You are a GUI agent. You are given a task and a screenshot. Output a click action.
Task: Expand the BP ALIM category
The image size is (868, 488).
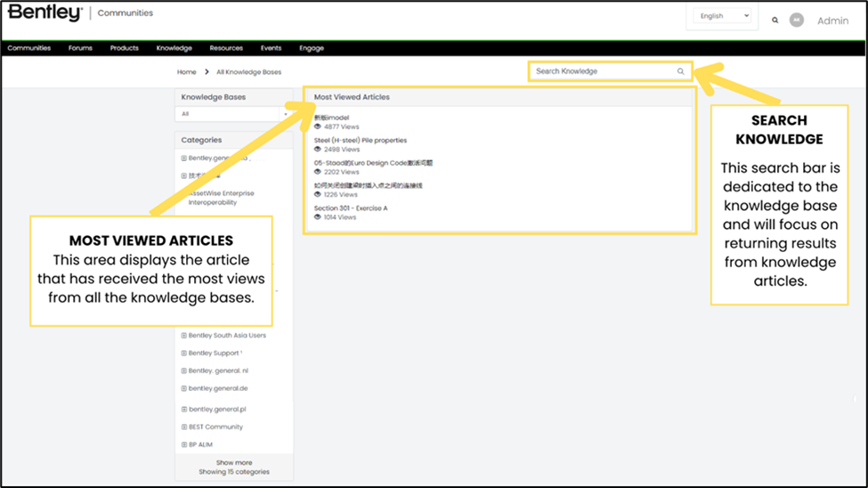pos(183,444)
